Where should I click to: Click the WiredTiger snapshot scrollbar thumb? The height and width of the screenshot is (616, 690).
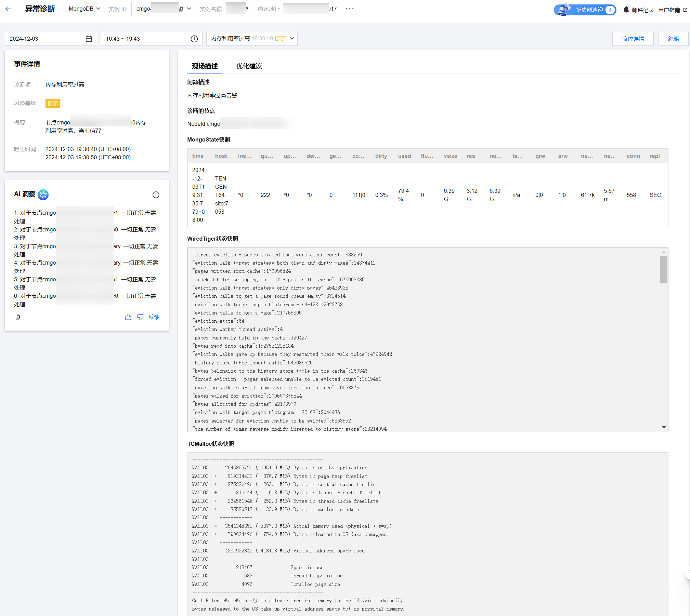tap(663, 270)
